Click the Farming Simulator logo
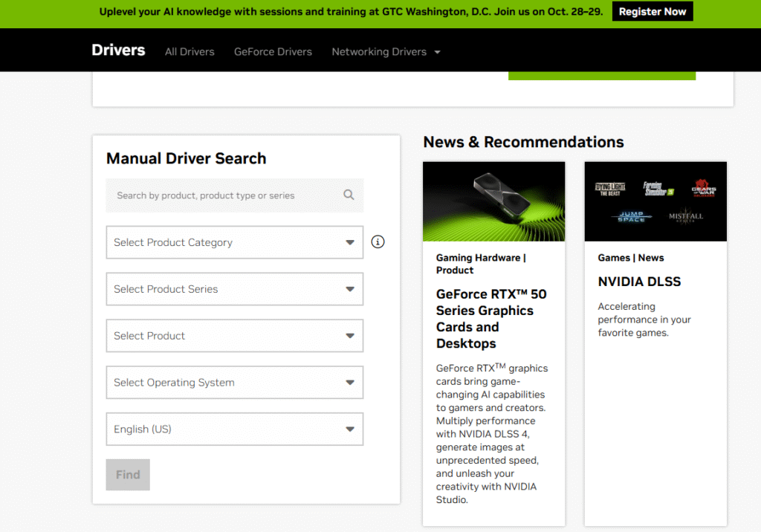 coord(657,189)
